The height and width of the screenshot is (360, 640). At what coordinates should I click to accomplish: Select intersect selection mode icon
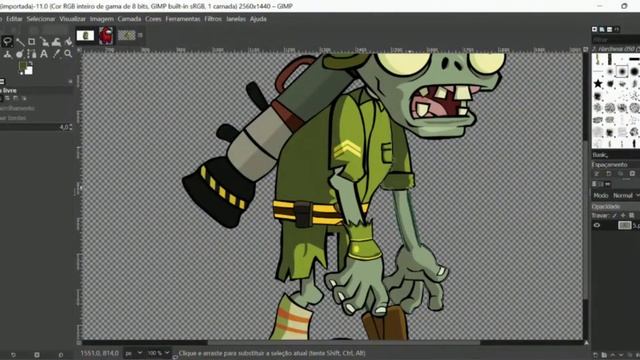point(24,98)
